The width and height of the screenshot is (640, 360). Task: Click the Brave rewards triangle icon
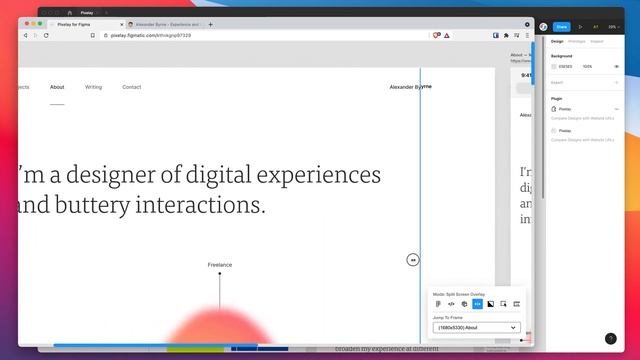tap(447, 36)
